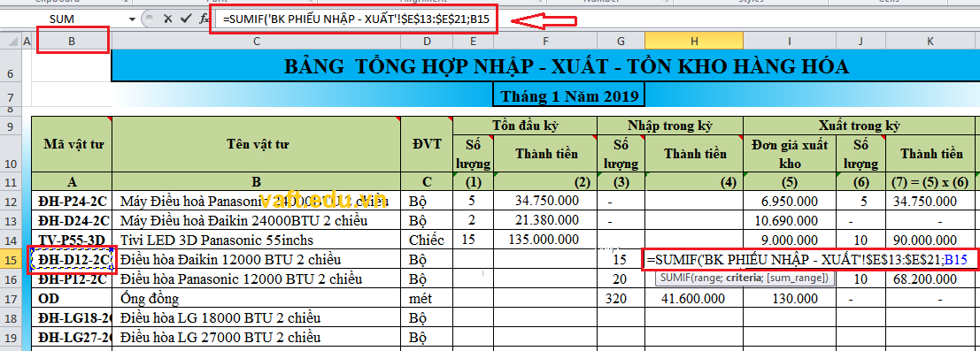Click cell OD in Mã vật tư column
This screenshot has height=351, width=980.
(x=72, y=299)
